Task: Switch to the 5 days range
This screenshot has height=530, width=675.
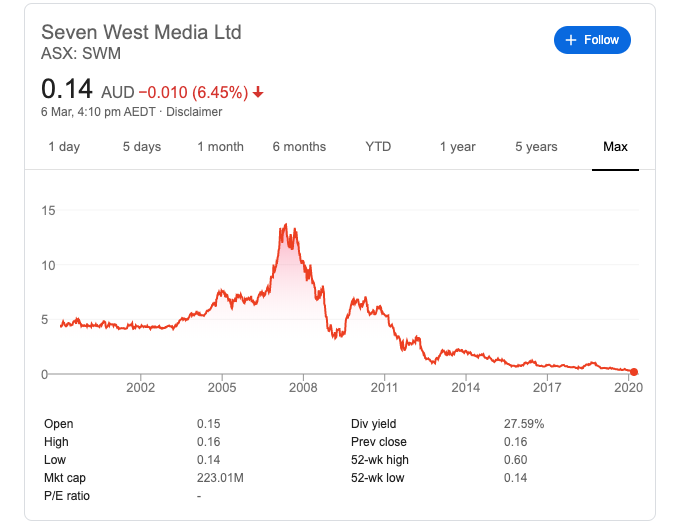Action: (x=142, y=147)
